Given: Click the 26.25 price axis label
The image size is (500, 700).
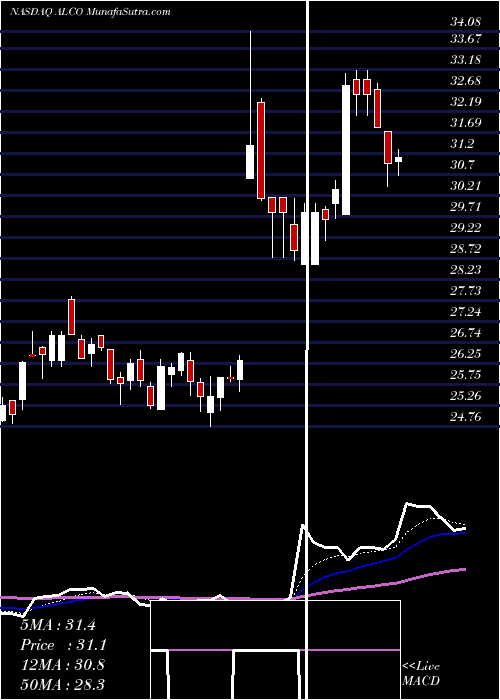Looking at the screenshot, I should (x=465, y=354).
